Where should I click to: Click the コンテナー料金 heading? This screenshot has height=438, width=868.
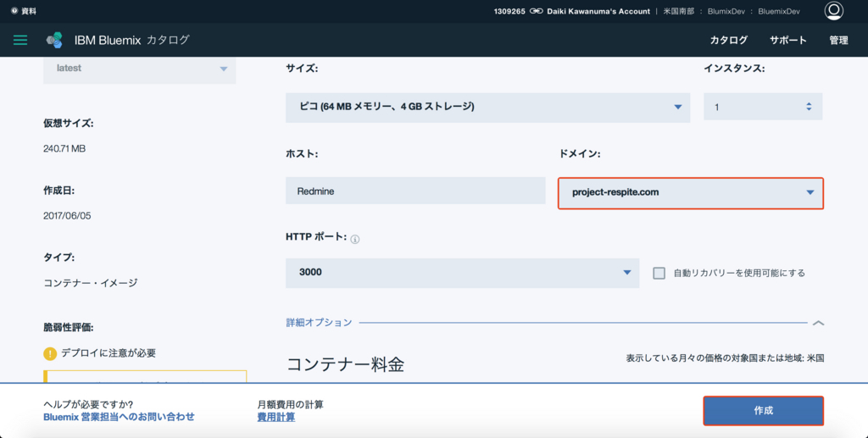pyautogui.click(x=345, y=364)
